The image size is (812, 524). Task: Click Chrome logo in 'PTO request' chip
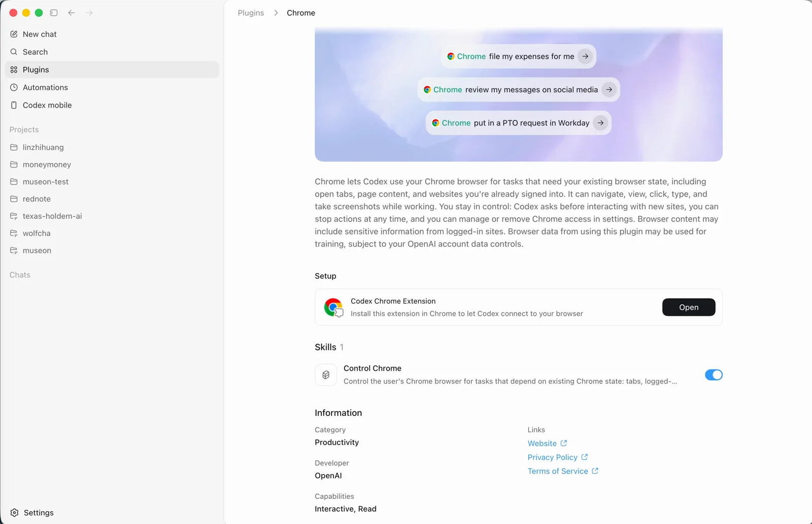(x=435, y=123)
